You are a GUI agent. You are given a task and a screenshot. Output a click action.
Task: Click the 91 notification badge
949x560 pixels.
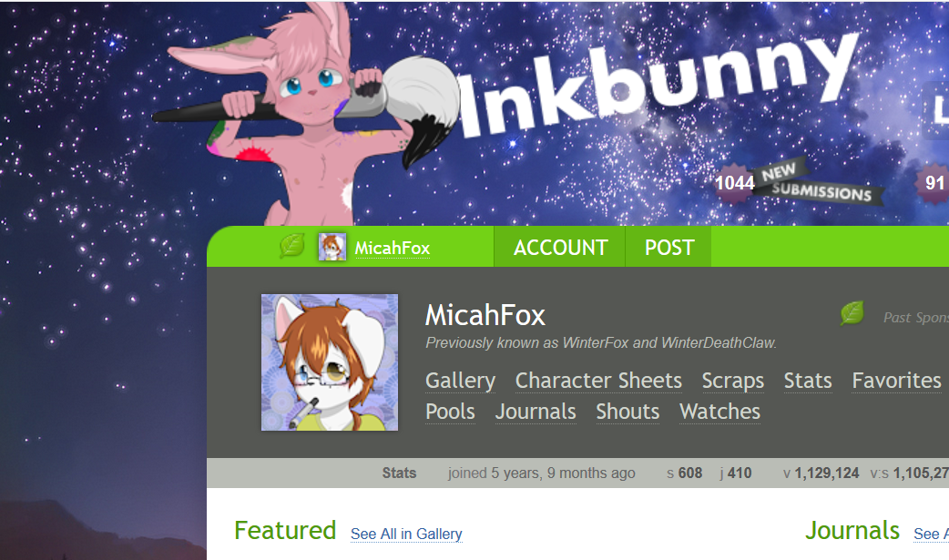(933, 182)
